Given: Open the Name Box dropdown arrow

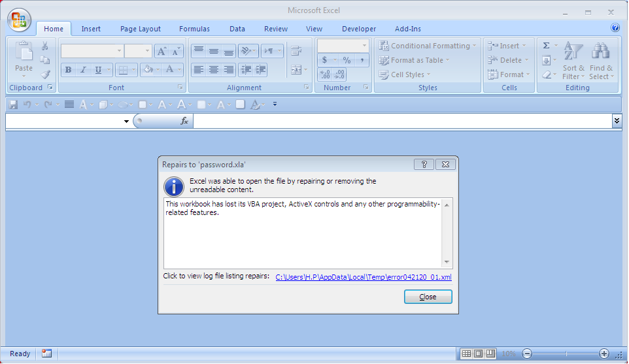Looking at the screenshot, I should tap(126, 121).
